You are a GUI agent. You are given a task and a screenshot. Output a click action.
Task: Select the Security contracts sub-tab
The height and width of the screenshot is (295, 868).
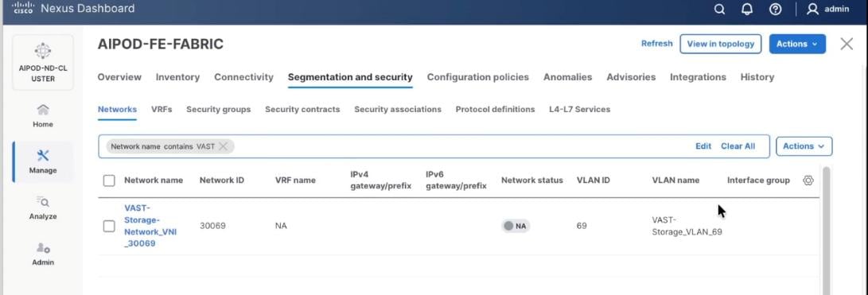(x=302, y=109)
